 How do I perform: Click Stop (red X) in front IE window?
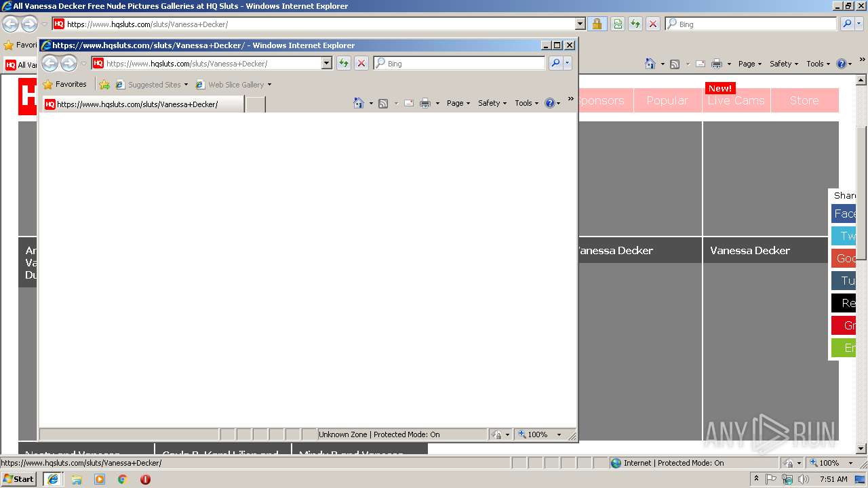361,63
